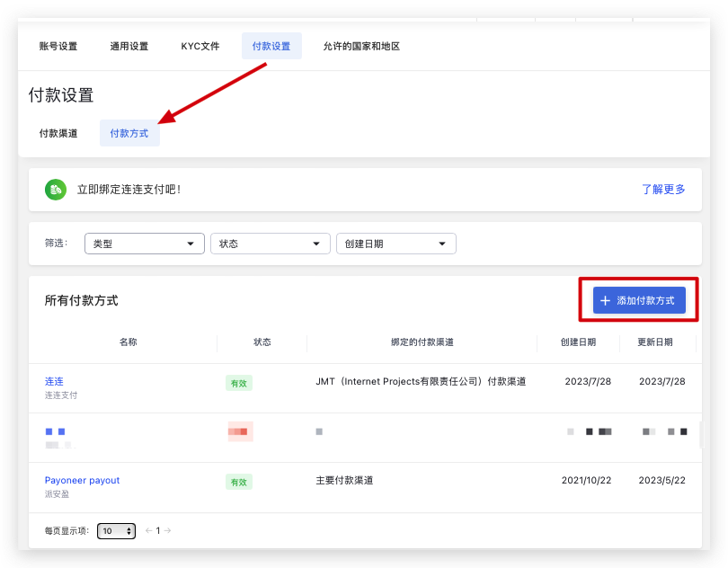Click the plus icon on 添加付款方式 button
This screenshot has height=568, width=728.
[x=605, y=300]
